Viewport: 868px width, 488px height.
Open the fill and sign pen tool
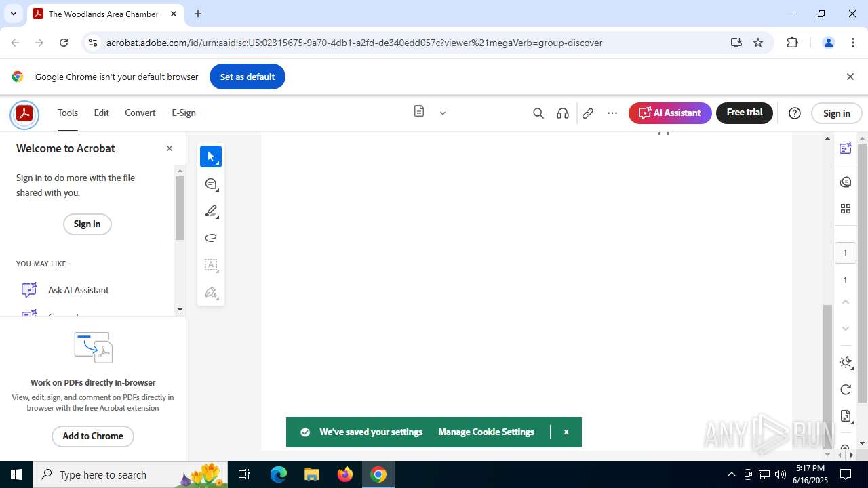pyautogui.click(x=211, y=292)
